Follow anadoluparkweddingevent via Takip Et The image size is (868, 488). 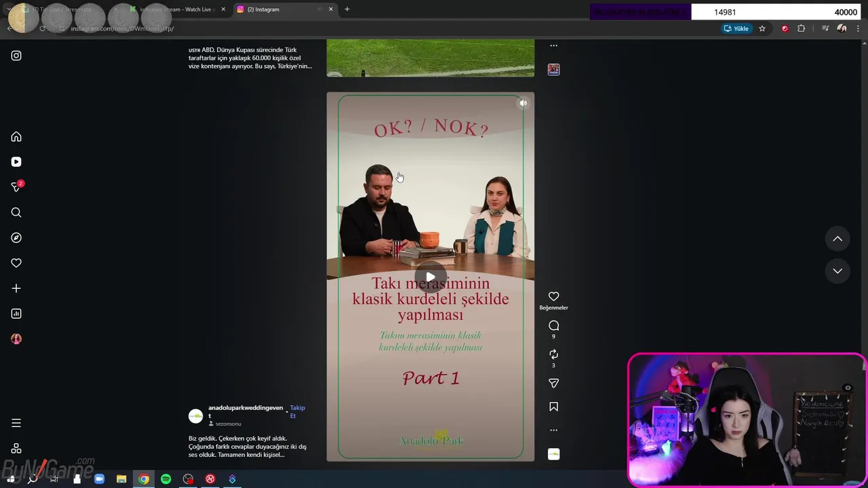(298, 411)
